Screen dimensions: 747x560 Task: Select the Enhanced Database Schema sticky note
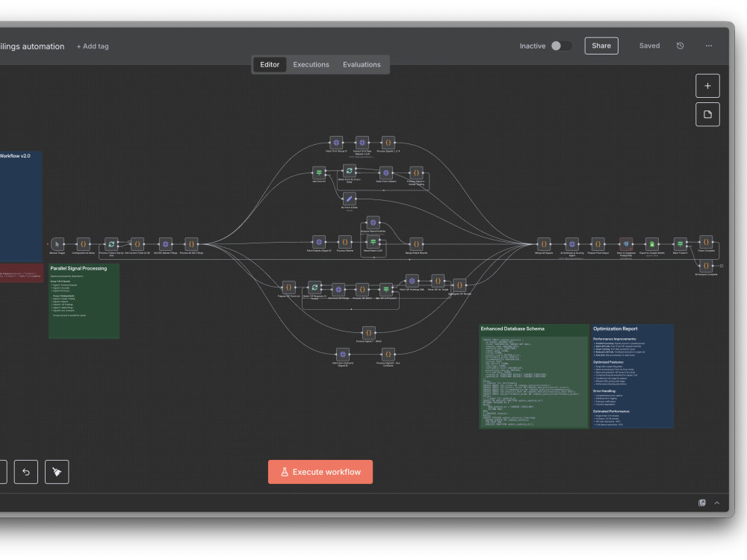point(533,376)
